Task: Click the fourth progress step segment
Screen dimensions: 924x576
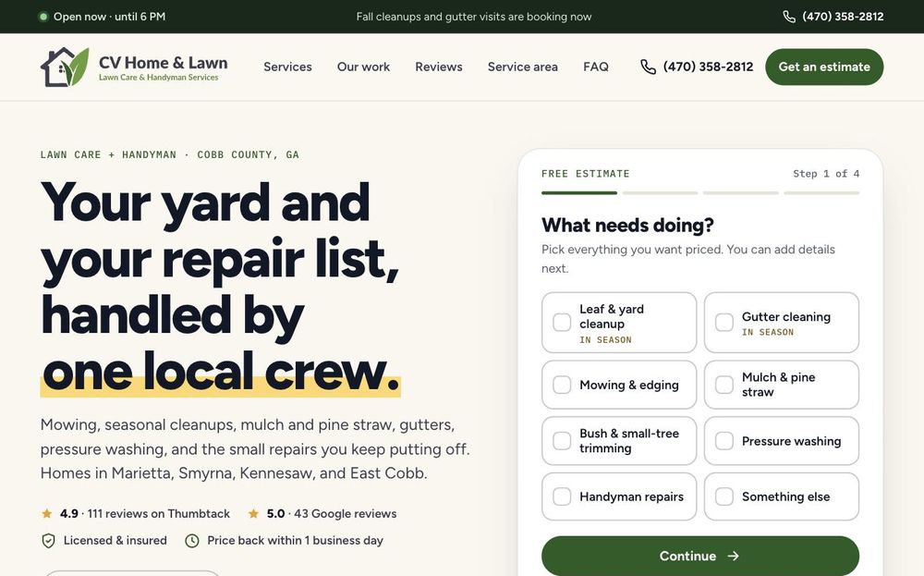Action: (x=821, y=193)
